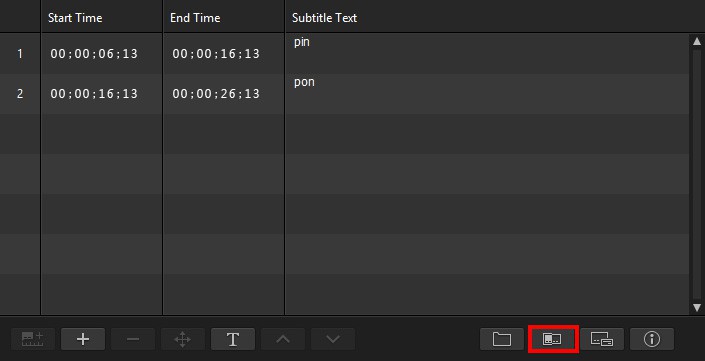
Task: Open the import subtitles folder icon
Action: (x=502, y=339)
